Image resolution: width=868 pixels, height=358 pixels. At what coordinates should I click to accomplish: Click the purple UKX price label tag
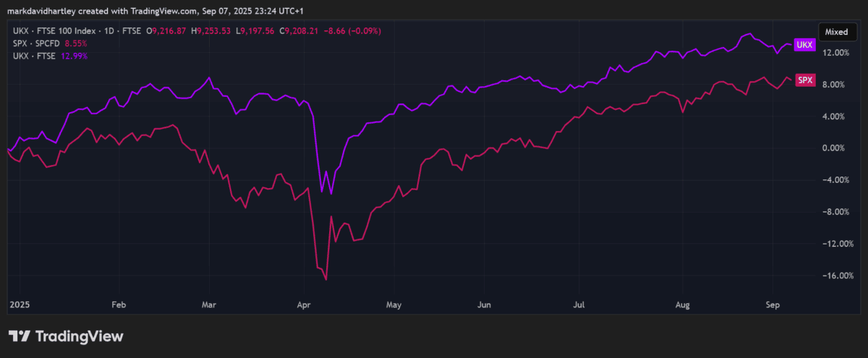tap(804, 45)
